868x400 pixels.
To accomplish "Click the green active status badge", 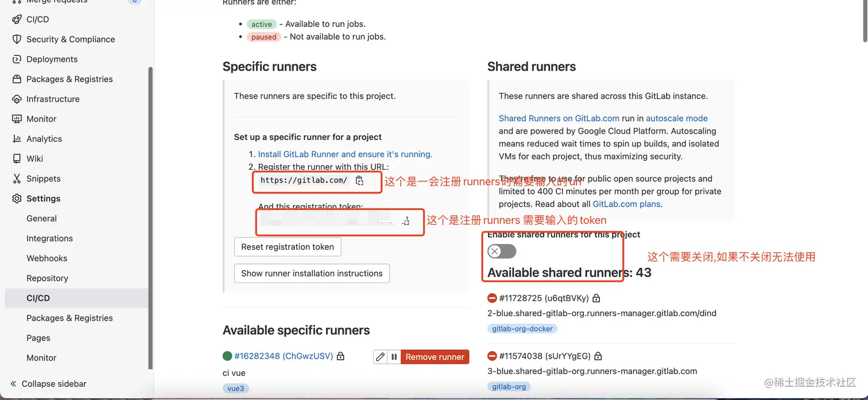I will point(261,24).
